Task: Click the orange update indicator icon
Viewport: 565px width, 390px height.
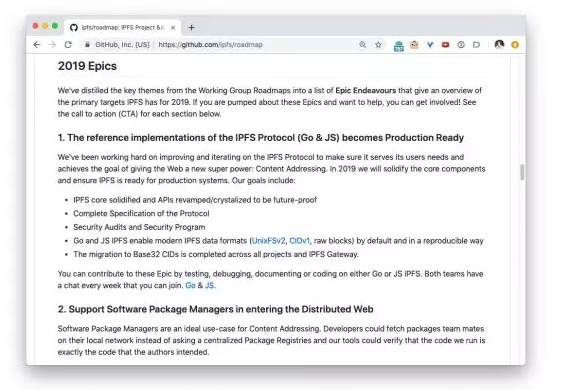Action: tap(515, 45)
